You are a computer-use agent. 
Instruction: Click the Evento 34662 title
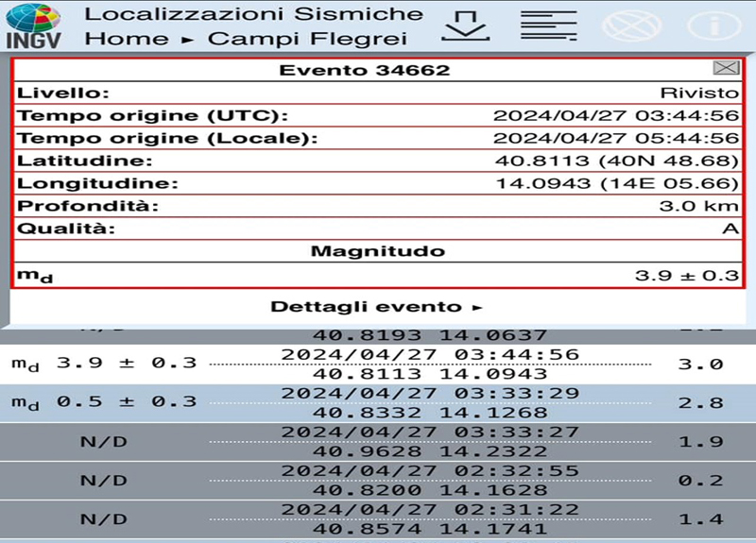point(365,70)
